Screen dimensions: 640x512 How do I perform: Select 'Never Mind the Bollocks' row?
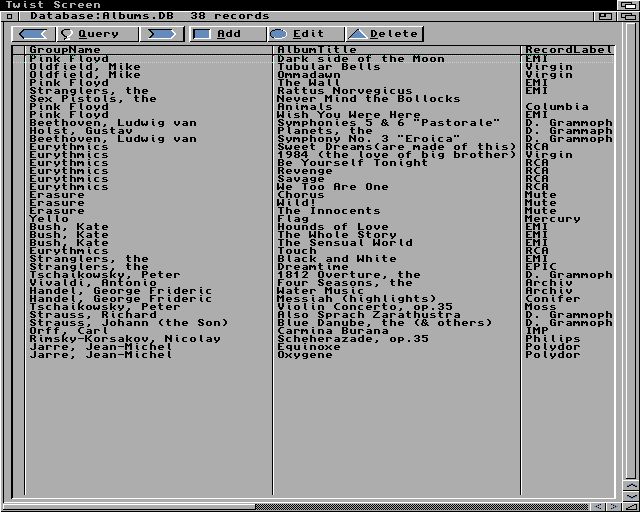click(x=313, y=99)
